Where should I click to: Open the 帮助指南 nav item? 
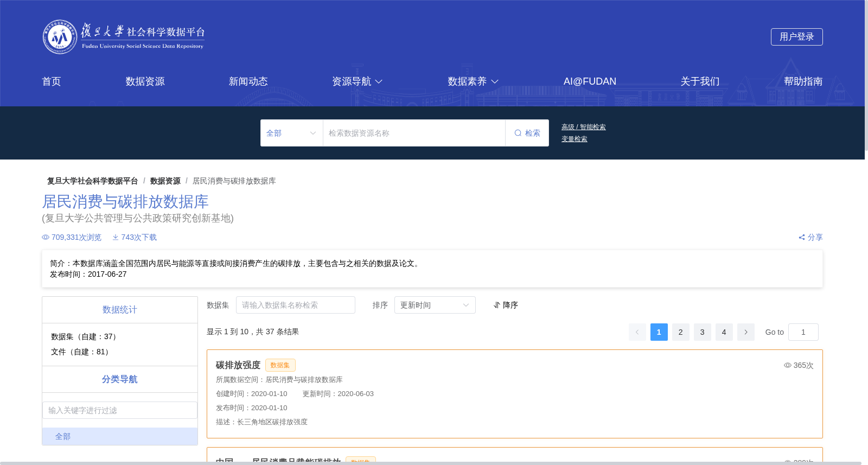click(803, 81)
